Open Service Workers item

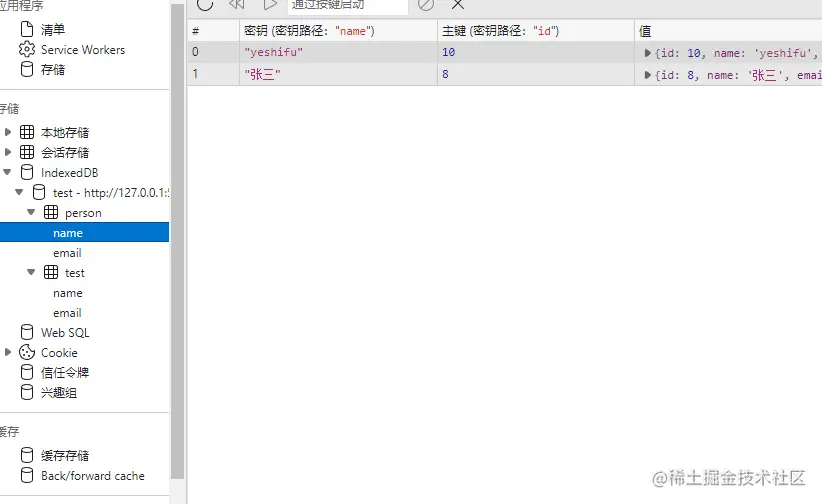(83, 50)
